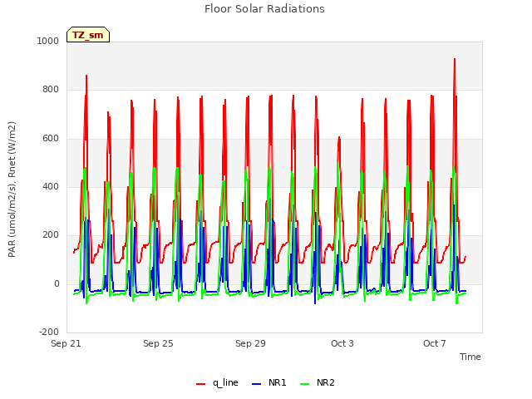Toggle the NR1 legend entry
532x399 pixels.
click(x=269, y=382)
